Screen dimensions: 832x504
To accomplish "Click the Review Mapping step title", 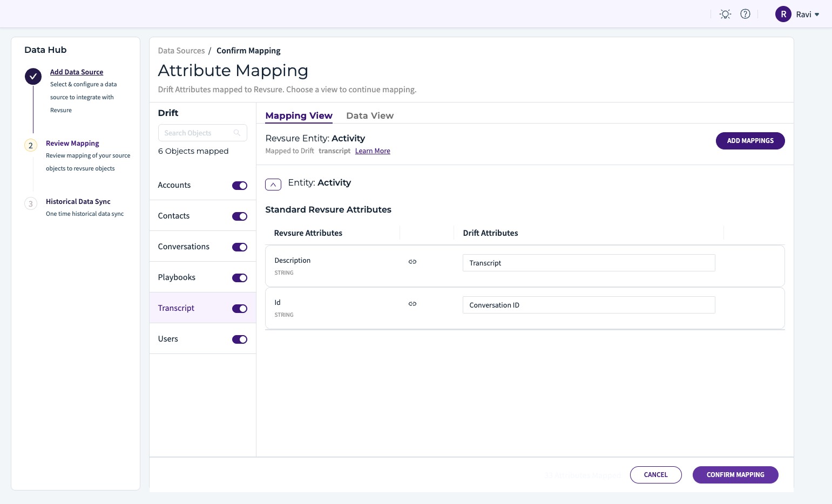I will (x=72, y=143).
